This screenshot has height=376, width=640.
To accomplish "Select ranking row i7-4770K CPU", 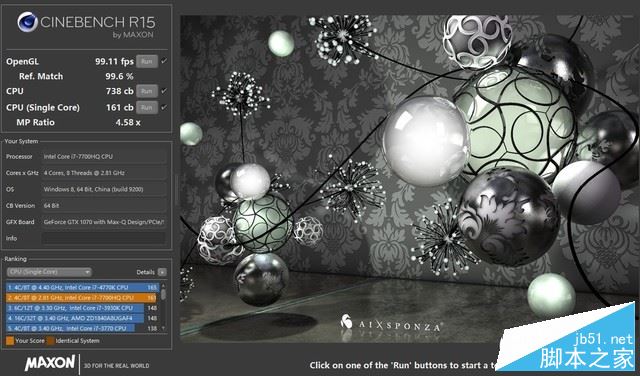I will 82,287.
